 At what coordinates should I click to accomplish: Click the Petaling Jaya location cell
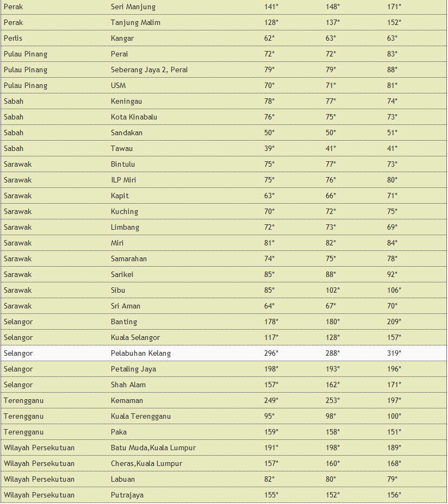[x=133, y=369]
